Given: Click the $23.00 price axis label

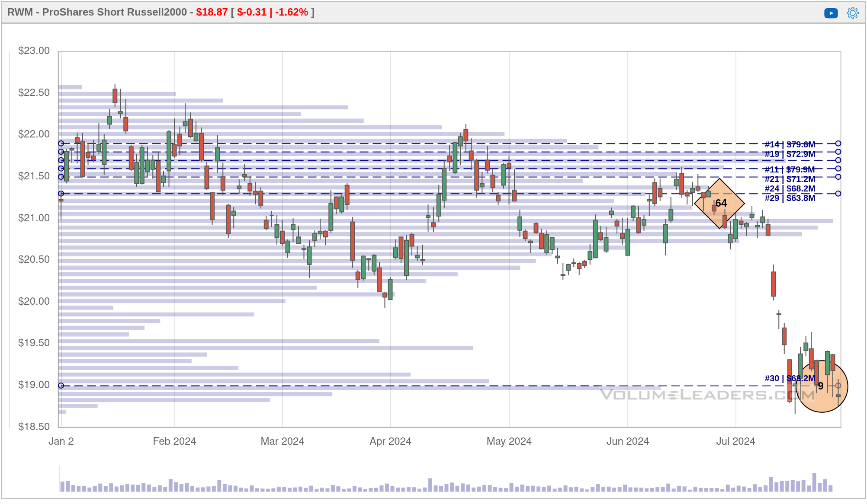Looking at the screenshot, I should coord(34,51).
